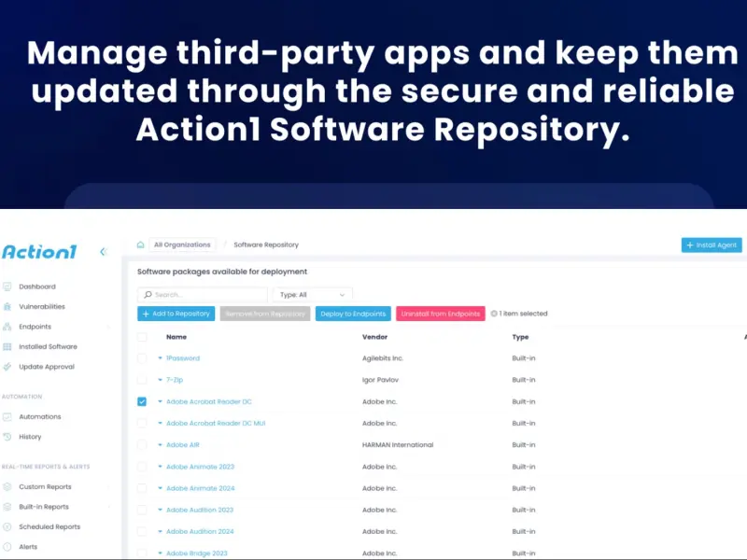Open the Custom Reports menu item
This screenshot has height=560, width=747.
click(x=45, y=486)
